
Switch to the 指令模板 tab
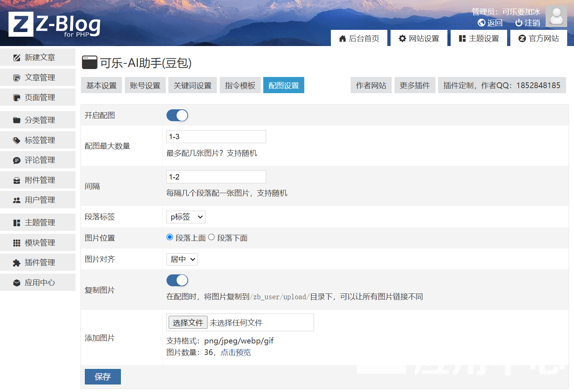tap(240, 85)
